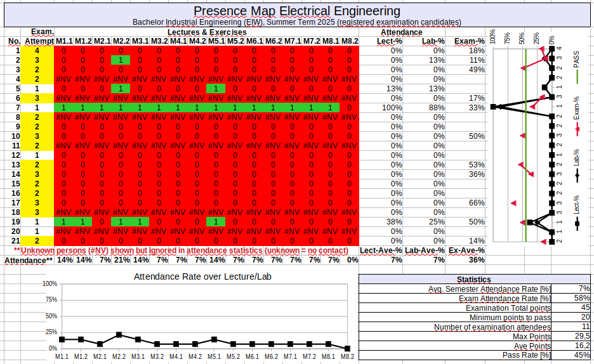Click the red unknown persons footnote text
Image resolution: width=594 pixels, height=364 pixels.
click(x=180, y=250)
